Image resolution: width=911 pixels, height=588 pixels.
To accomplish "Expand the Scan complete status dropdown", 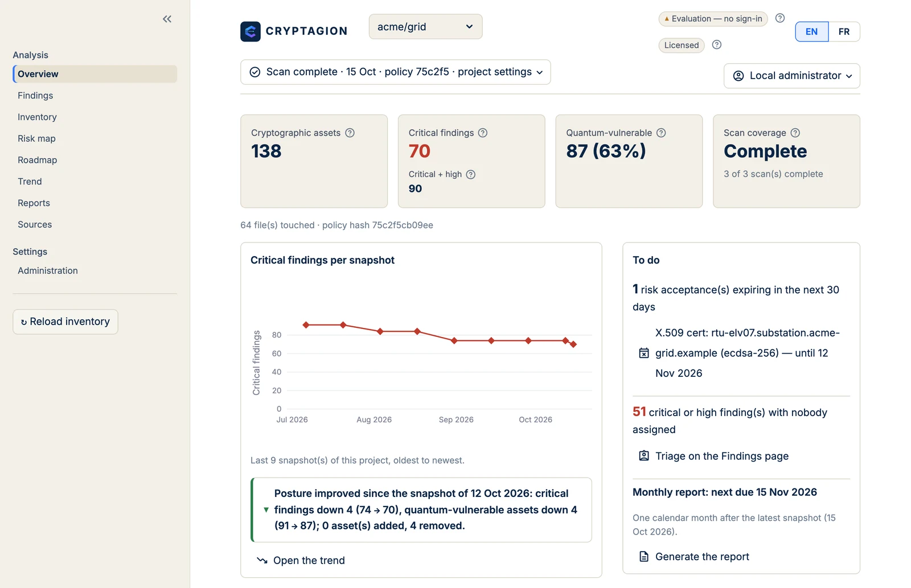I will pyautogui.click(x=395, y=72).
